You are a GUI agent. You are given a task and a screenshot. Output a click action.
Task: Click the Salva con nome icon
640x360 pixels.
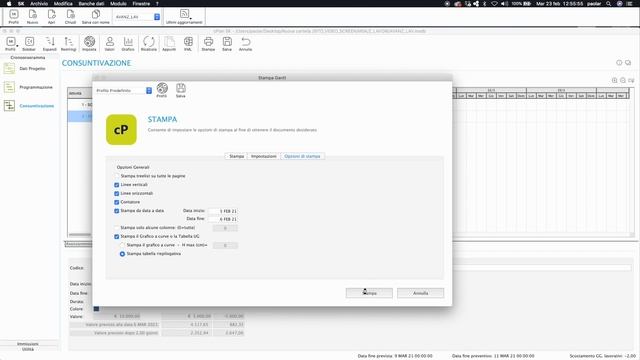pyautogui.click(x=96, y=17)
